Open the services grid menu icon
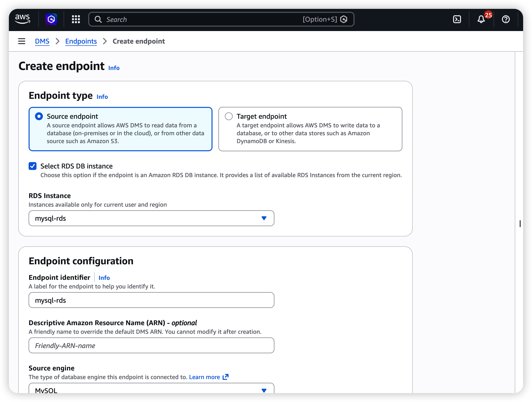Viewport: 532px width, 402px height. [x=76, y=19]
